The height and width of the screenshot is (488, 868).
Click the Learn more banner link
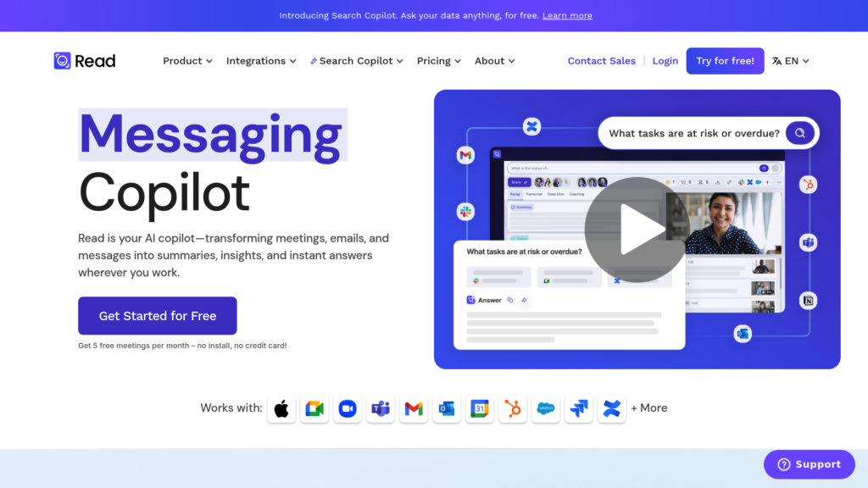567,15
